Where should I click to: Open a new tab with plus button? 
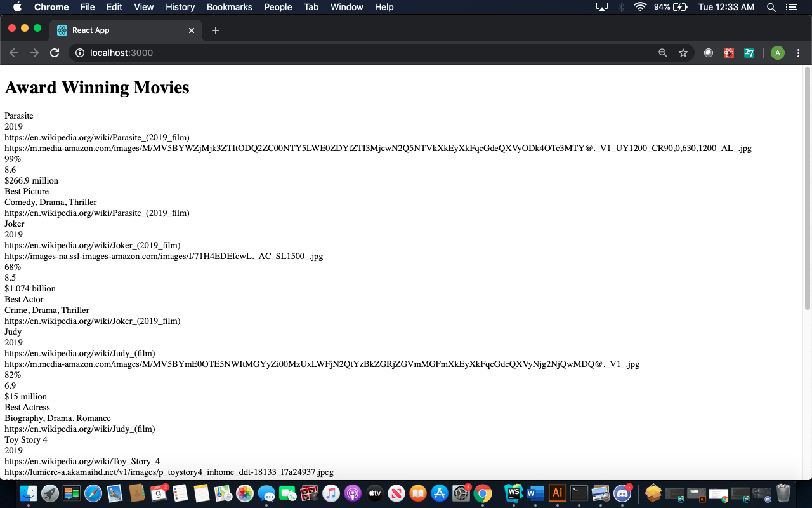point(216,30)
